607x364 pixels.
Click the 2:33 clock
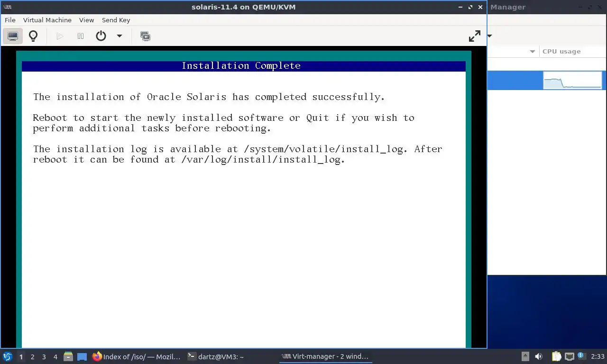598,356
